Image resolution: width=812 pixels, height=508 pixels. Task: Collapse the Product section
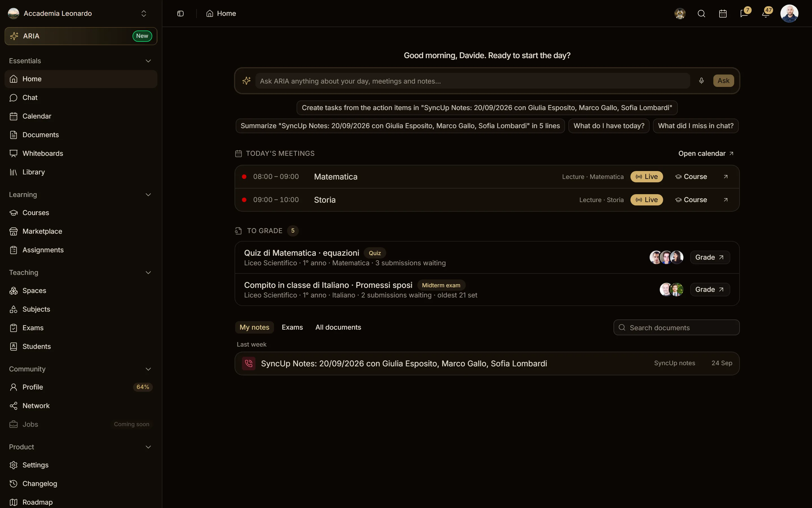click(x=148, y=447)
